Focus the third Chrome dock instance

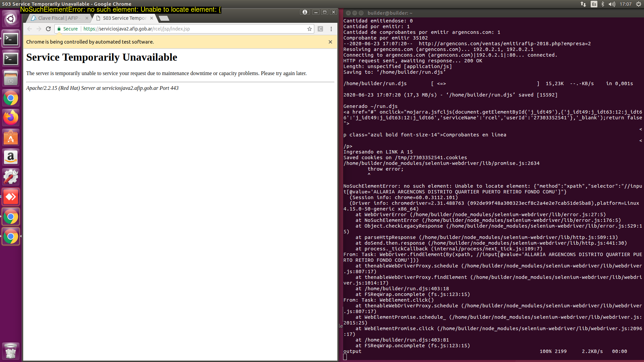click(x=11, y=237)
